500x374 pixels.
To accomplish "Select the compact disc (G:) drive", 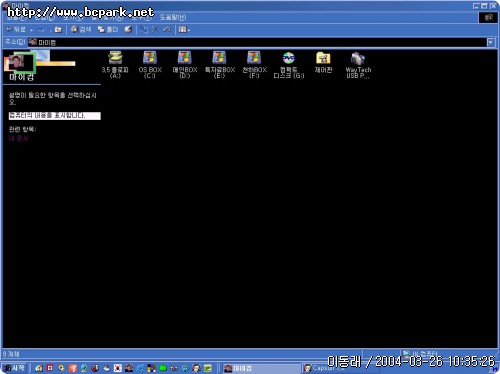I will pos(289,65).
